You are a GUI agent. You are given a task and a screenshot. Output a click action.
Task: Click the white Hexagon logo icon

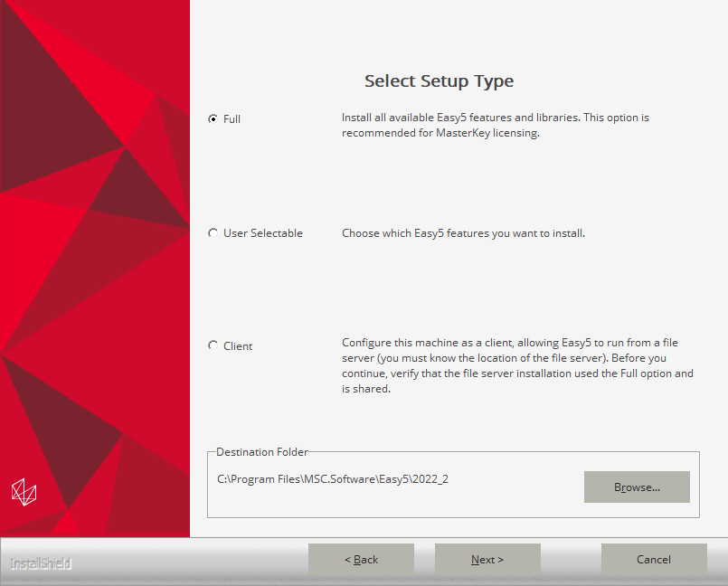pos(24,491)
